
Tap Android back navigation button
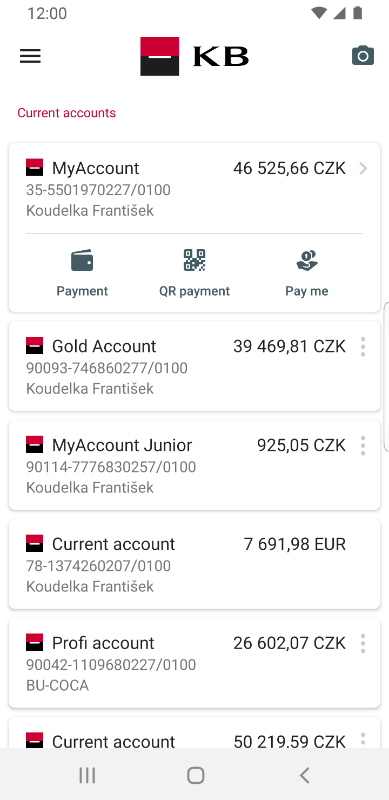click(x=304, y=775)
